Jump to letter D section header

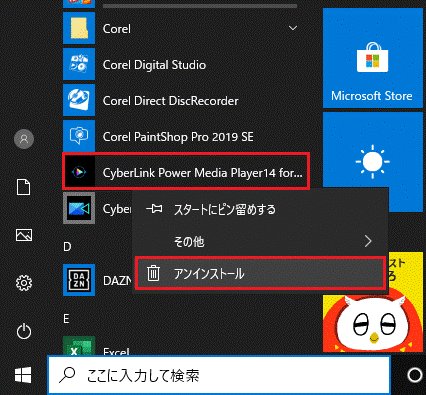67,247
